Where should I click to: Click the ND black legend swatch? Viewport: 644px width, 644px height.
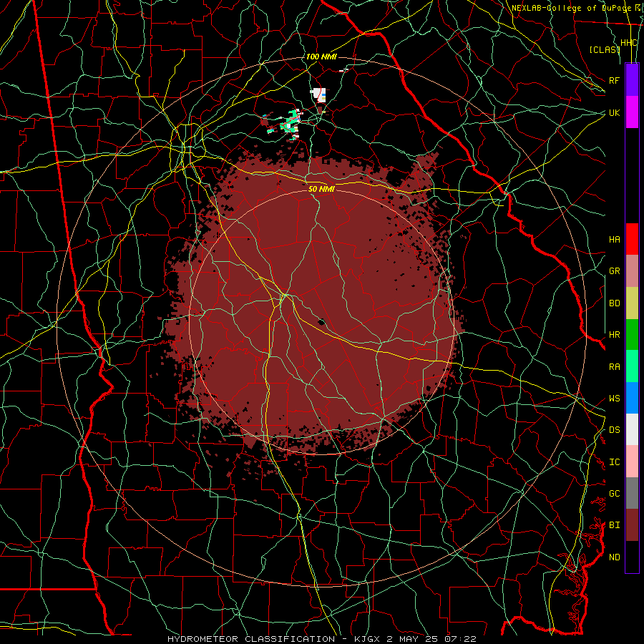click(632, 557)
